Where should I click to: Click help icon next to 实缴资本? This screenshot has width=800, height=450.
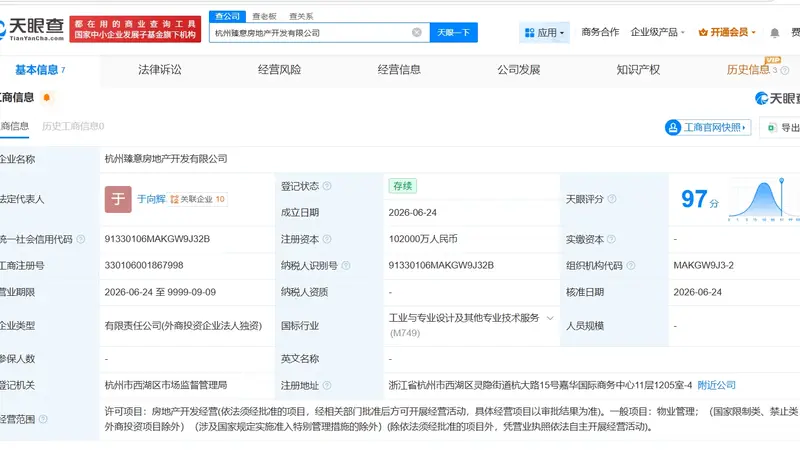pos(611,239)
